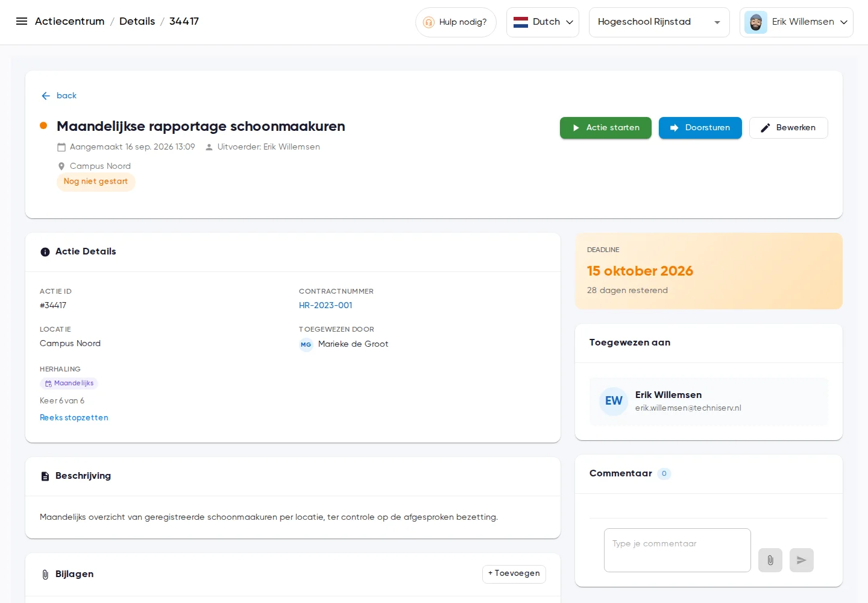Viewport: 868px width, 603px height.
Task: Click the text Keer 6 van 6
Action: 62,401
